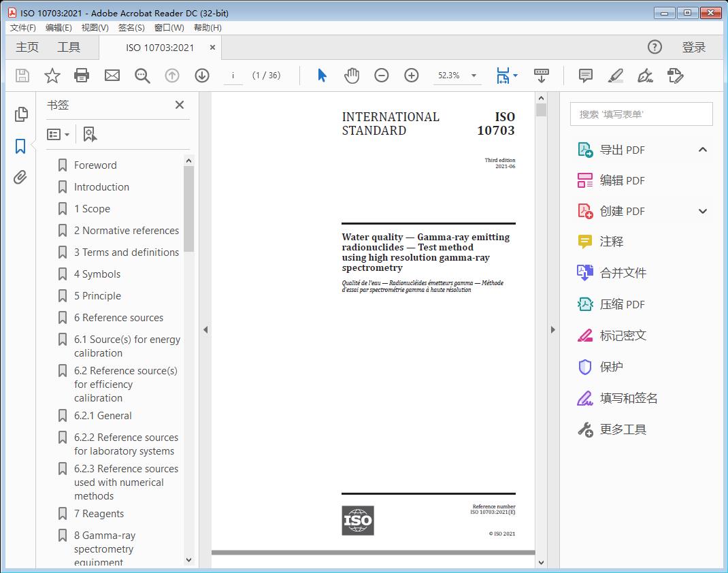Click the bookmarks panel vertical scrollbar
The width and height of the screenshot is (728, 573).
(x=189, y=211)
